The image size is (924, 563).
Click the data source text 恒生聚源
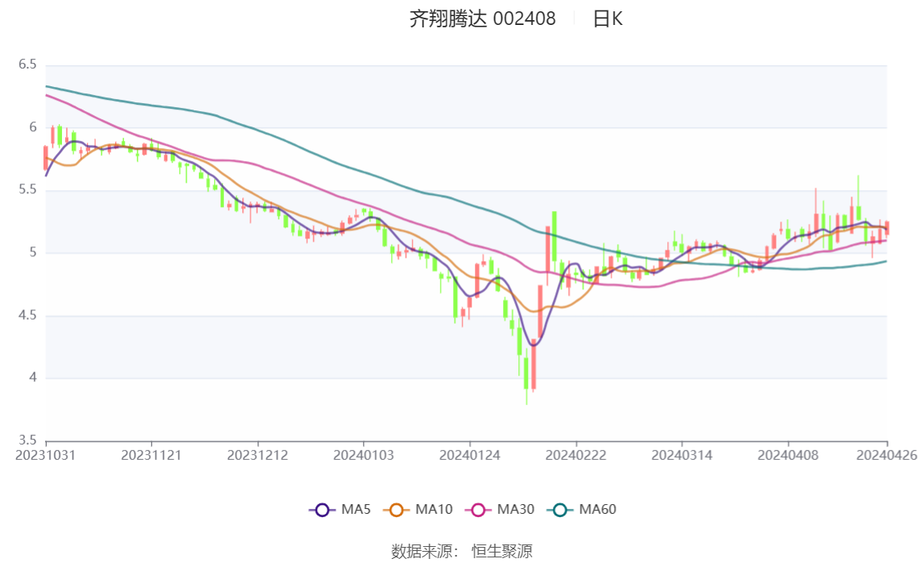pyautogui.click(x=502, y=551)
